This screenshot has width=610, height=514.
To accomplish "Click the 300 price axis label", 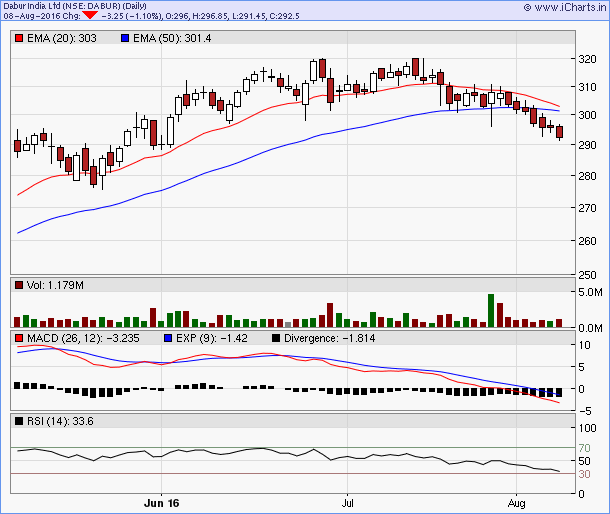I will pyautogui.click(x=587, y=115).
